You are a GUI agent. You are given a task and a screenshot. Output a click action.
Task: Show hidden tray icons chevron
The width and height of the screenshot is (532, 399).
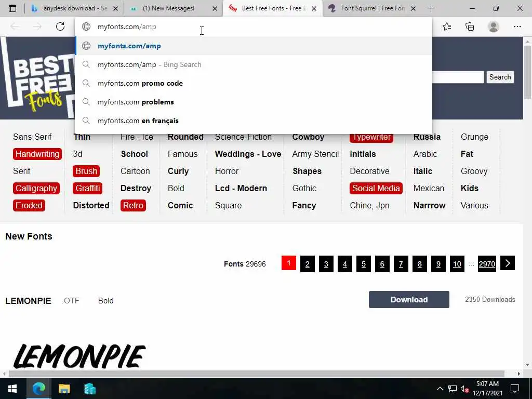[440, 389]
